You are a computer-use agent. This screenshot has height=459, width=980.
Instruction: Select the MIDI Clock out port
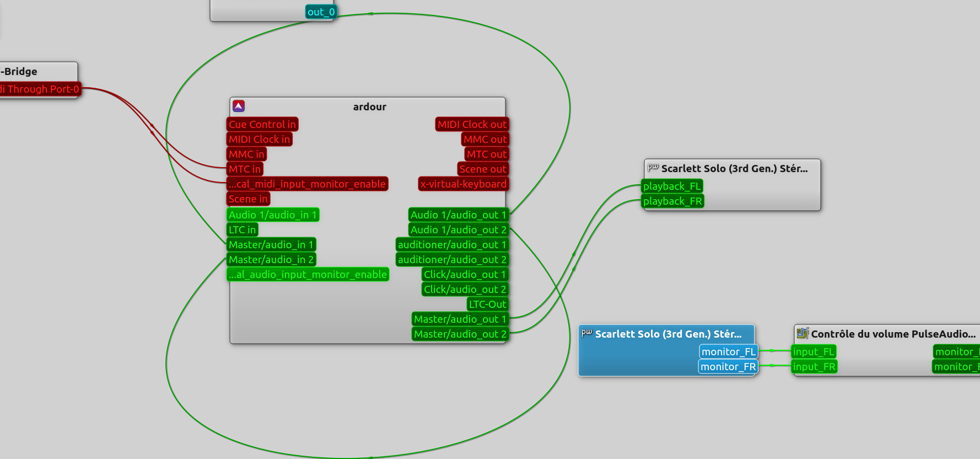coord(472,125)
